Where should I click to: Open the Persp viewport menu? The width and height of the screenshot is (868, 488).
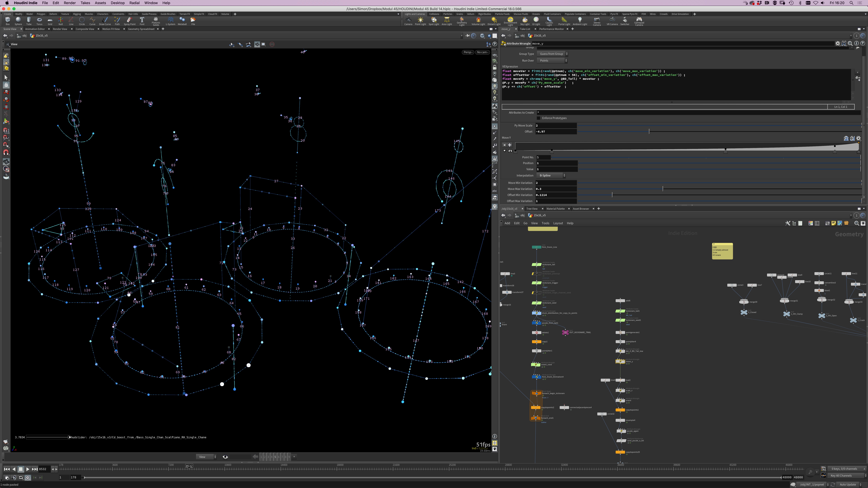point(468,52)
